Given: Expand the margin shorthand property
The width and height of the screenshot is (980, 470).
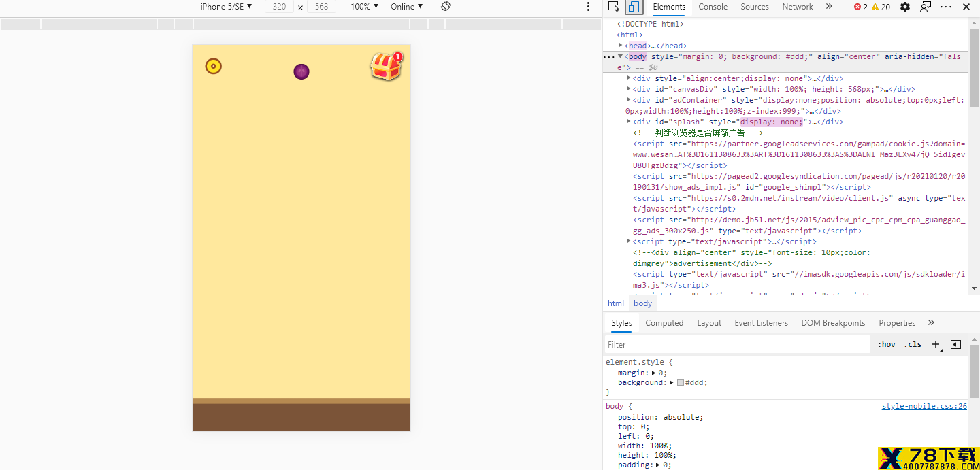Looking at the screenshot, I should click(x=654, y=373).
